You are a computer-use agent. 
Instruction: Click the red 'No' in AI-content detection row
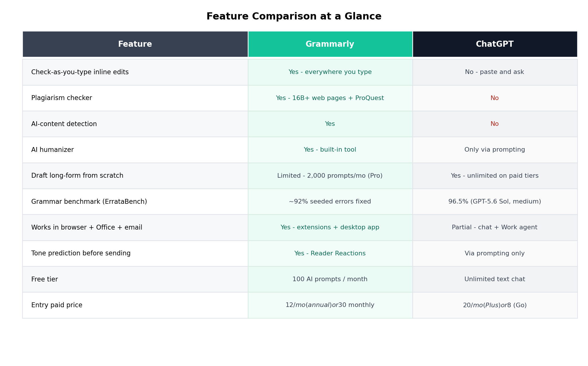(495, 124)
